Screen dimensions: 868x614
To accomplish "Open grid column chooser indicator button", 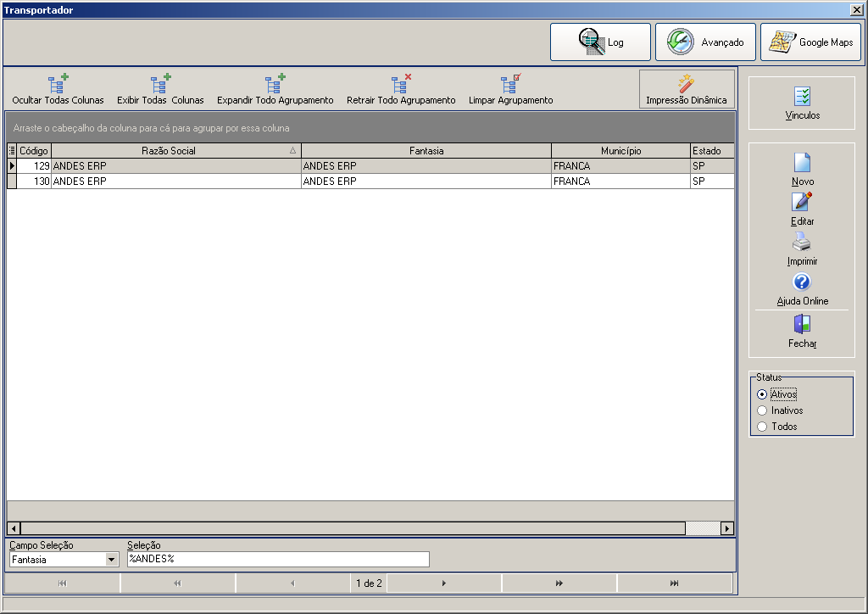I will click(x=12, y=151).
